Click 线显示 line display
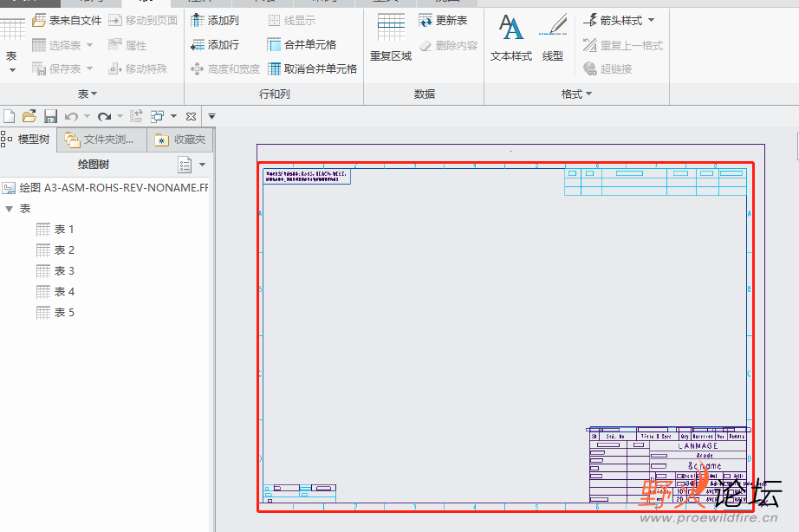 click(291, 21)
